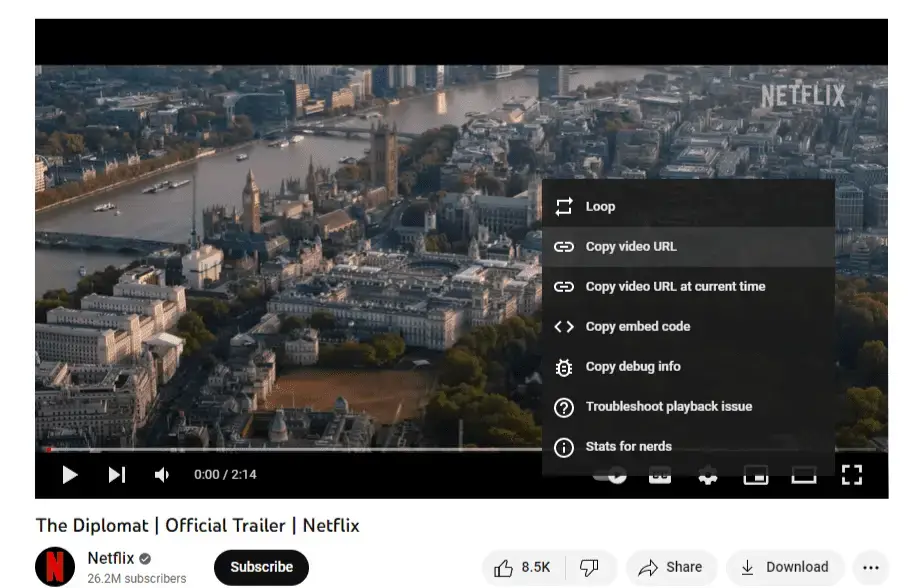911x588 pixels.
Task: Open the miniplayer
Action: pos(755,475)
